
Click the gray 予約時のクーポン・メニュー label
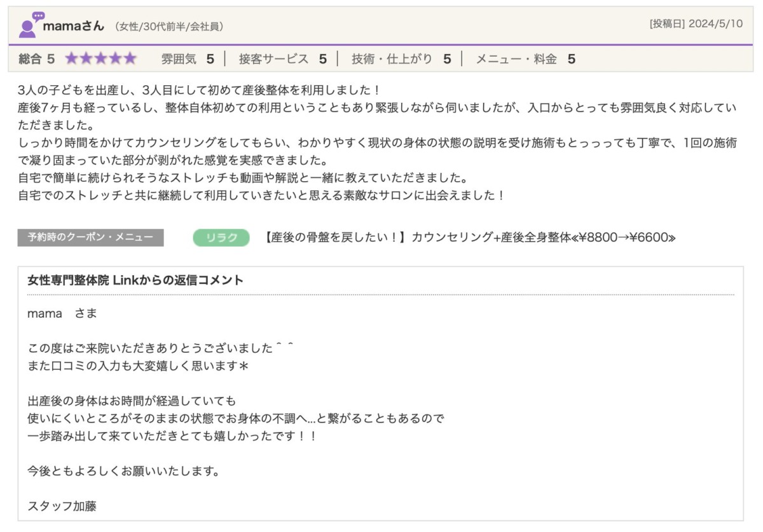(90, 238)
